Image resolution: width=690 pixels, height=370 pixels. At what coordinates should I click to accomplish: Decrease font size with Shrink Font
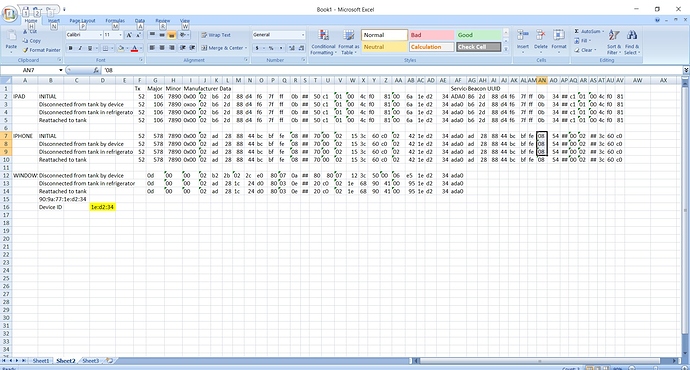click(138, 35)
